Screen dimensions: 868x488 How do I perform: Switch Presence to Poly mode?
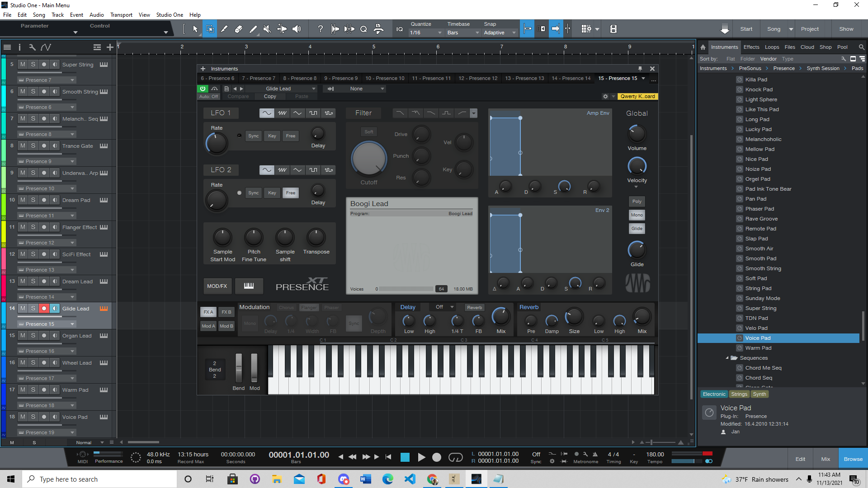[x=637, y=202]
